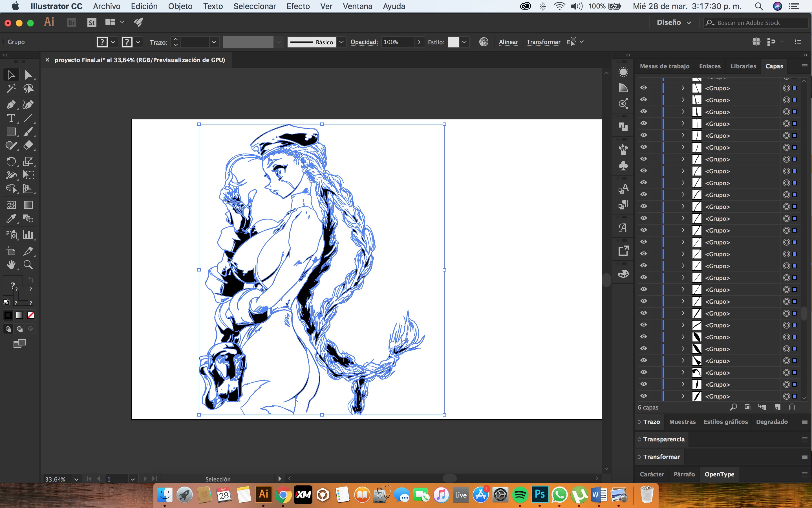Select the Direct Selection tool
The width and height of the screenshot is (812, 508).
click(x=28, y=75)
